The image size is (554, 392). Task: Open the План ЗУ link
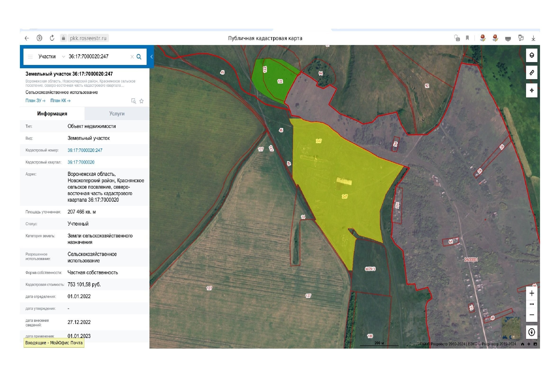tap(35, 101)
